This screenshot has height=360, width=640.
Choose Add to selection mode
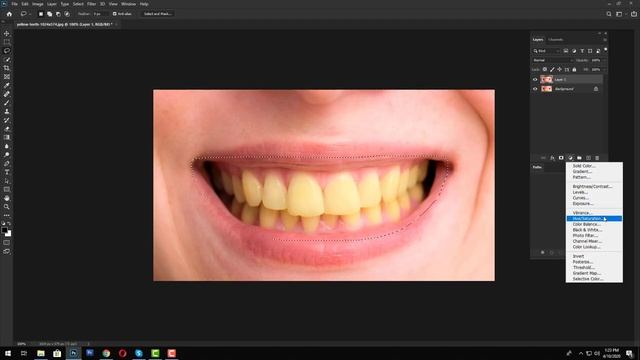[x=49, y=14]
